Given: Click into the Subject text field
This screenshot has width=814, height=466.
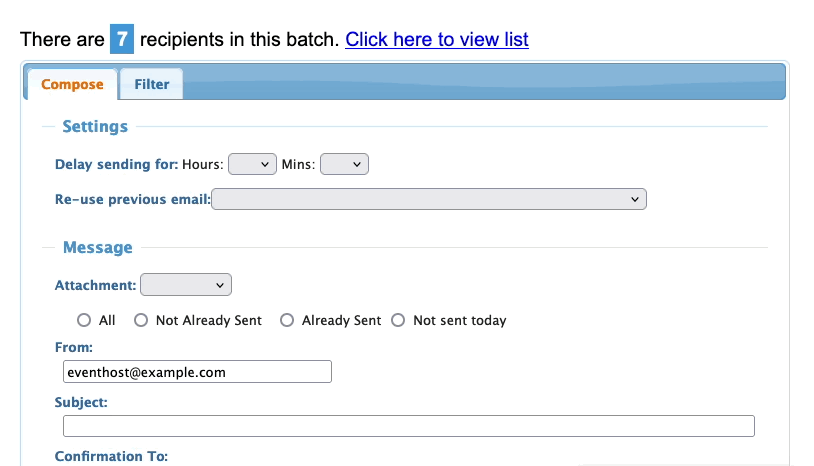Looking at the screenshot, I should point(408,427).
